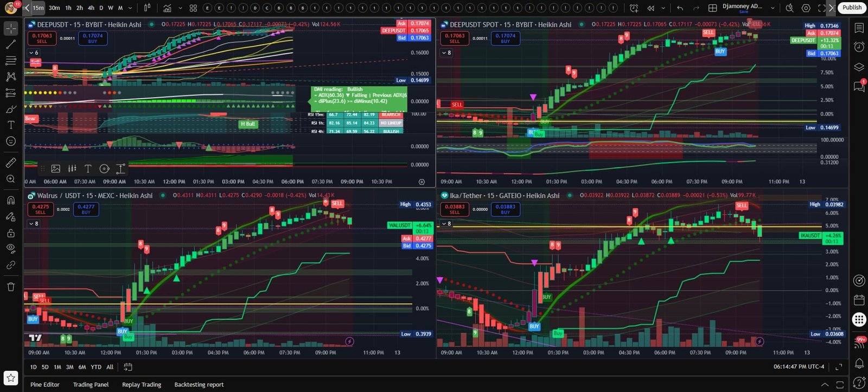
Task: Click the 0.4277 BUY button on Walrus chart
Action: pos(86,209)
